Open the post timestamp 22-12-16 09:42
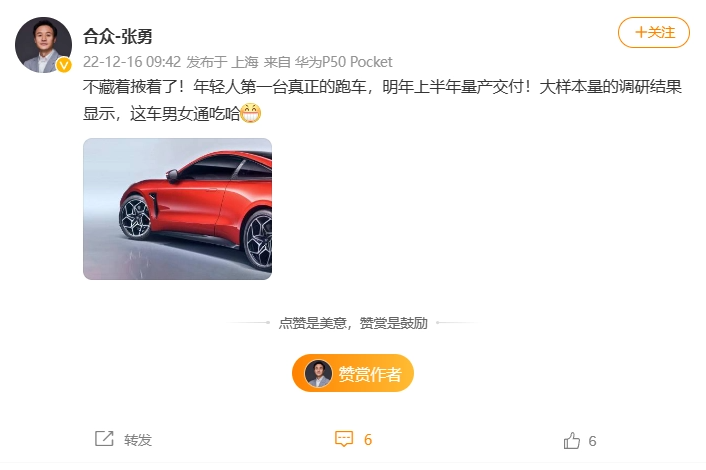The image size is (706, 470). (132, 62)
